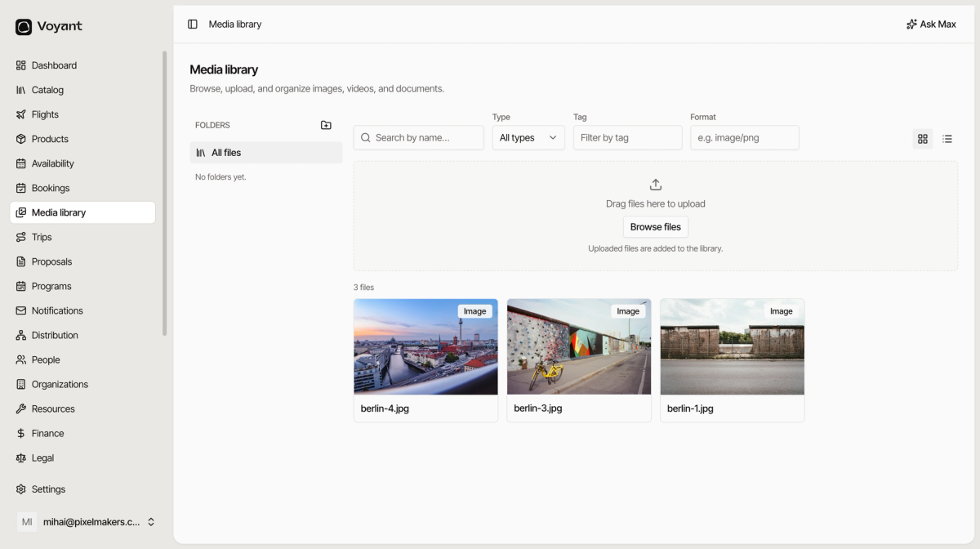Open the Type dropdown showing All types
The image size is (980, 549).
[x=528, y=137]
